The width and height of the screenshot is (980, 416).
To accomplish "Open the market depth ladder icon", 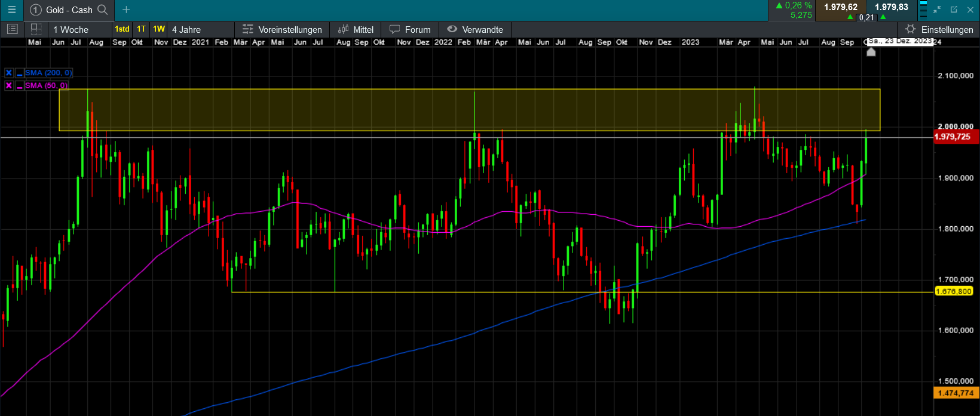I will pyautogui.click(x=923, y=10).
